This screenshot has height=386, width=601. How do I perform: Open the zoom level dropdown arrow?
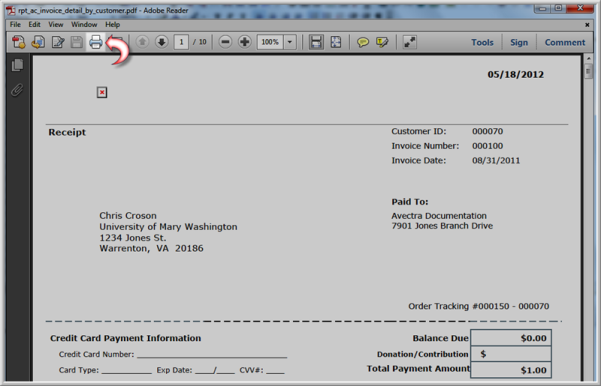pos(290,42)
